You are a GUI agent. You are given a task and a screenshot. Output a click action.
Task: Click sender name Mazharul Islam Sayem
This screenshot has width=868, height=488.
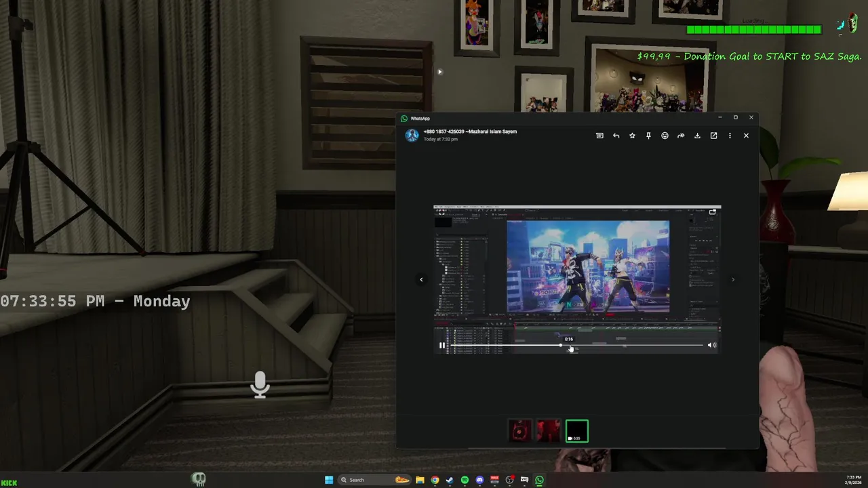point(492,131)
